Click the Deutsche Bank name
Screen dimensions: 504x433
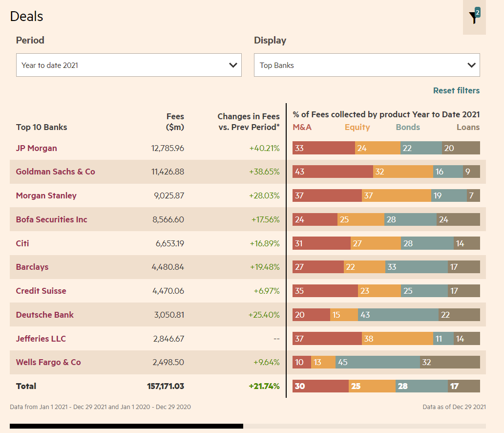pos(44,315)
